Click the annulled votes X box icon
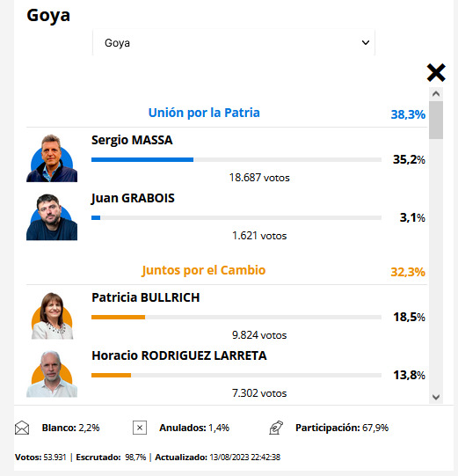 [140, 428]
